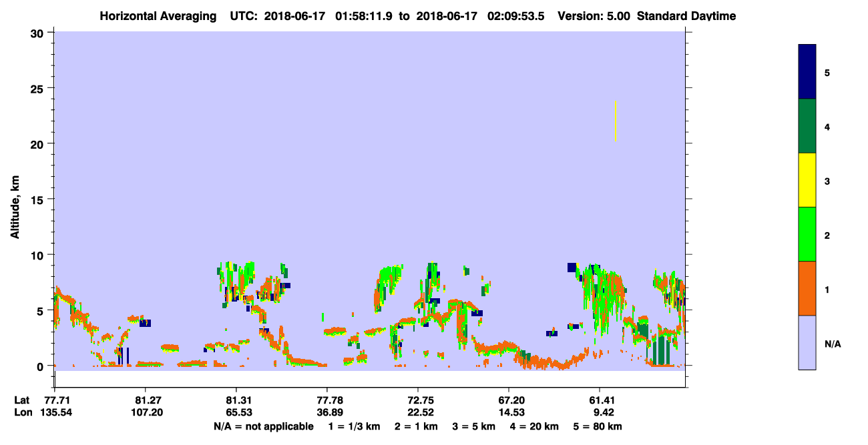Click the "Standard Daytime" label
The width and height of the screenshot is (868, 445).
point(686,15)
